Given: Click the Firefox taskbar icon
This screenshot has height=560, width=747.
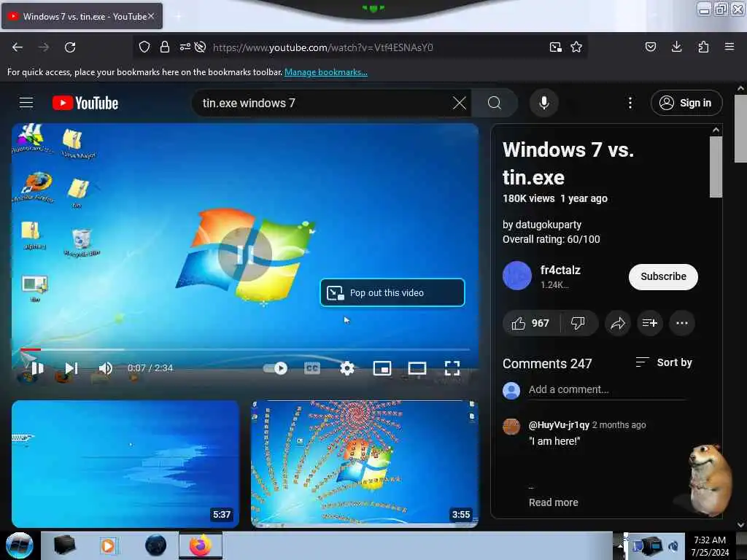Looking at the screenshot, I should click(x=201, y=545).
